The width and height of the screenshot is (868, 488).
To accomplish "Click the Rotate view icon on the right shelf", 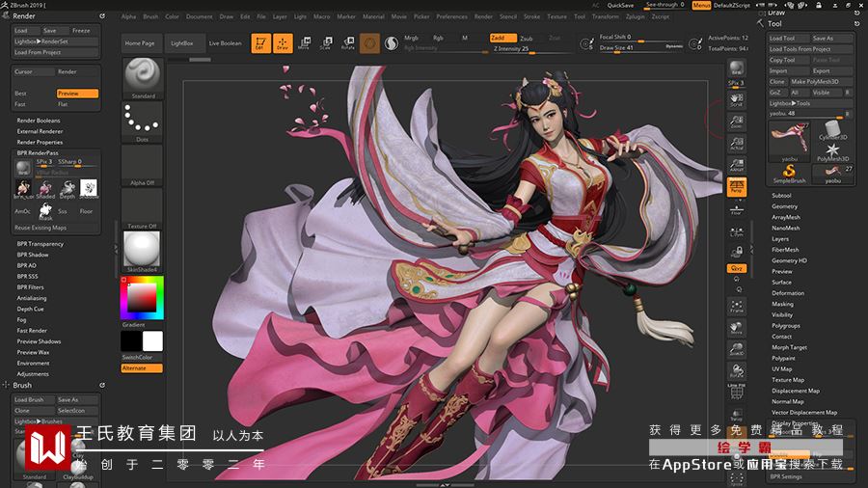I will point(736,370).
